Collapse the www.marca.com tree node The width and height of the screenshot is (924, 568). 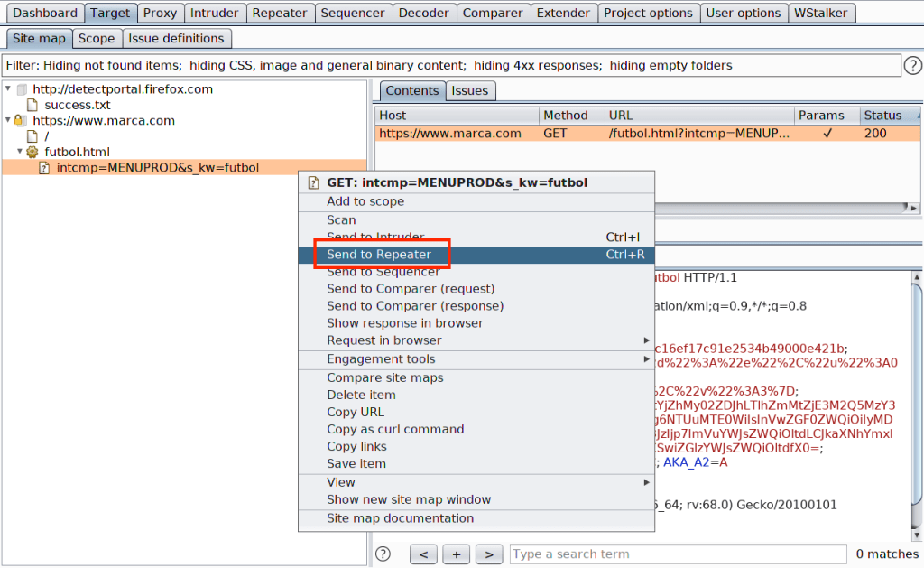[8, 120]
